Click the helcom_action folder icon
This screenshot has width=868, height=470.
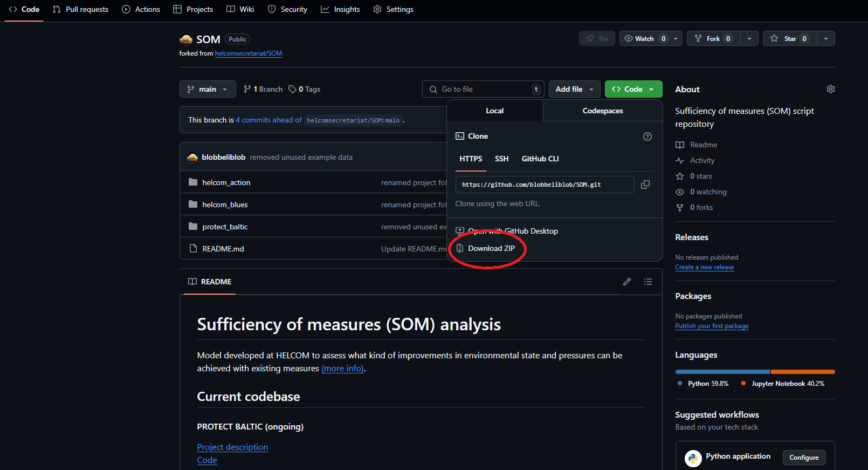pos(193,182)
